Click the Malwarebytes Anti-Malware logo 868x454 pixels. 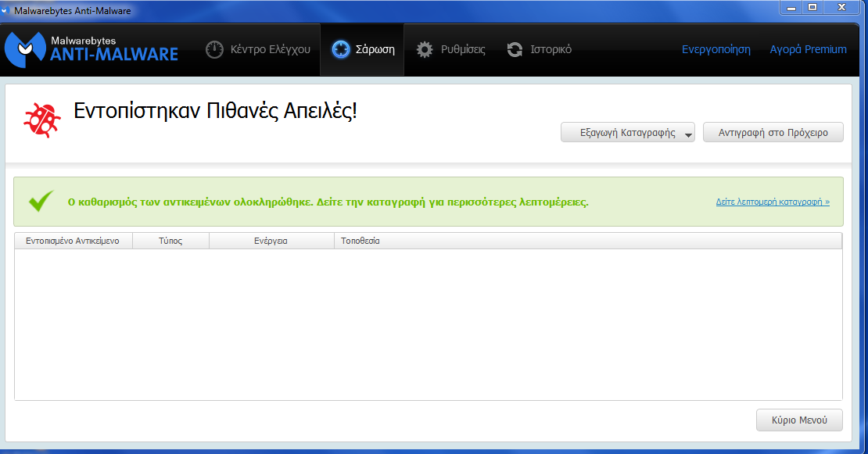click(x=91, y=49)
